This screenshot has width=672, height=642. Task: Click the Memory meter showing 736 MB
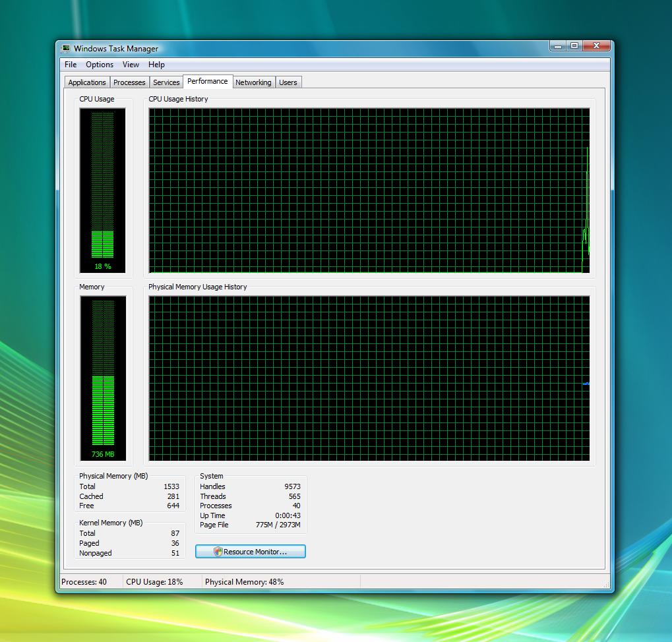point(102,378)
